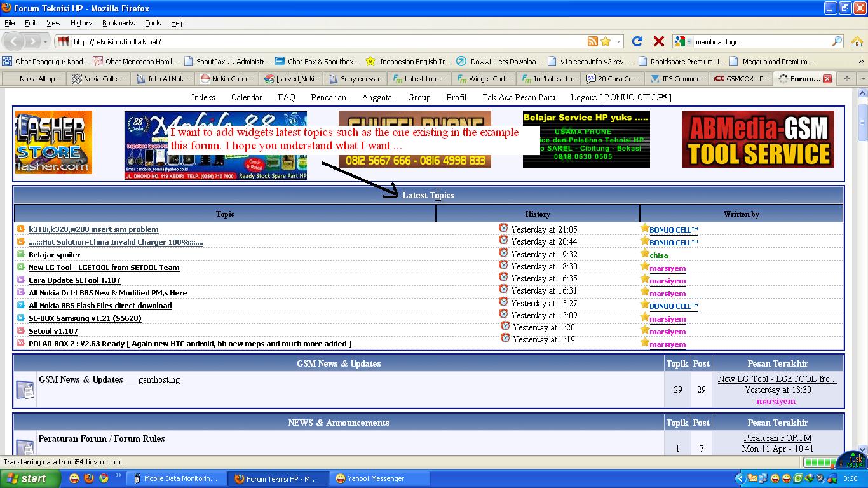Switch to the Nokia All up... tab
The height and width of the screenshot is (488, 868).
point(34,79)
